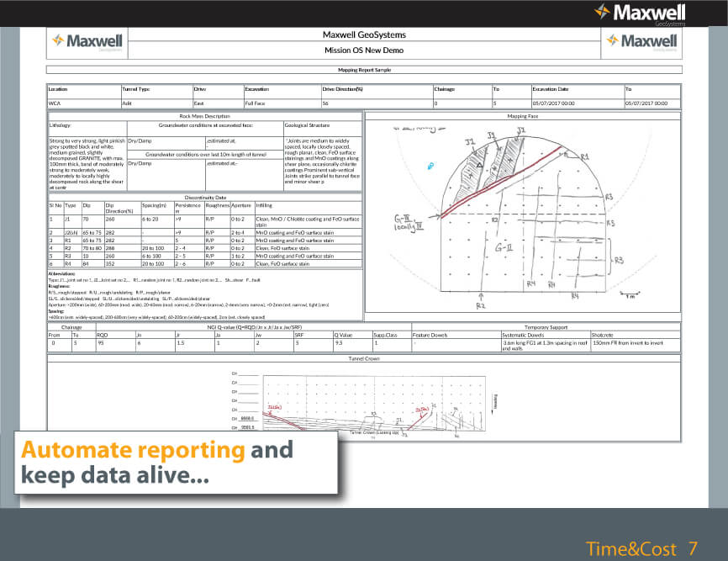
Task: Click the 'Infilling' column header
Action: pyautogui.click(x=264, y=205)
